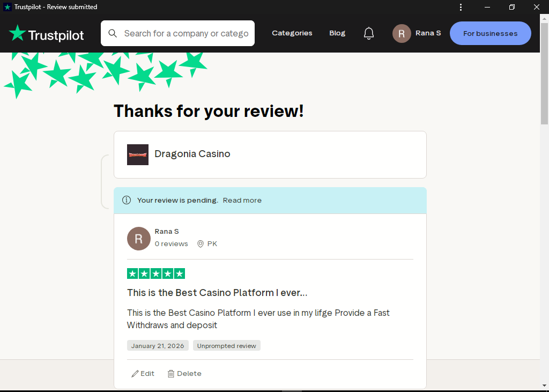Edit the submitted review

(143, 374)
